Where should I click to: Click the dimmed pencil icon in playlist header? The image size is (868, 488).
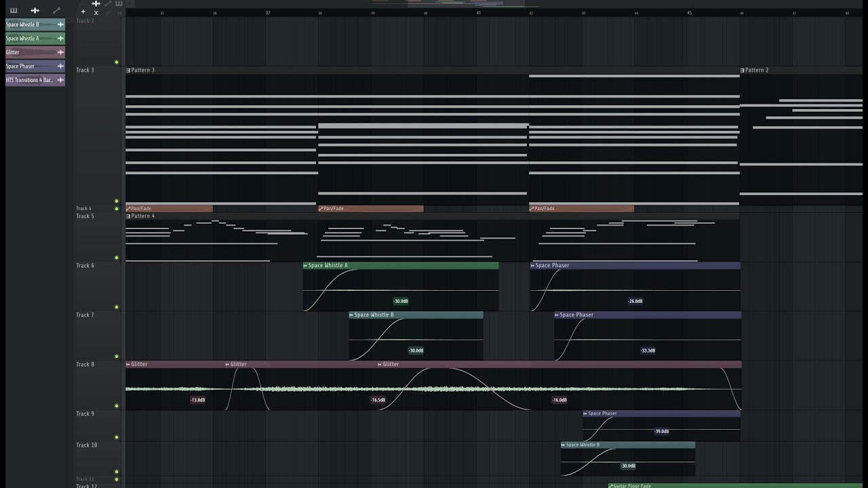[x=108, y=12]
